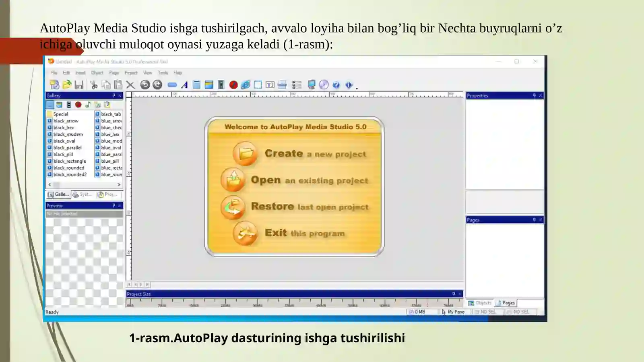Open the Tools menu

pyautogui.click(x=163, y=73)
